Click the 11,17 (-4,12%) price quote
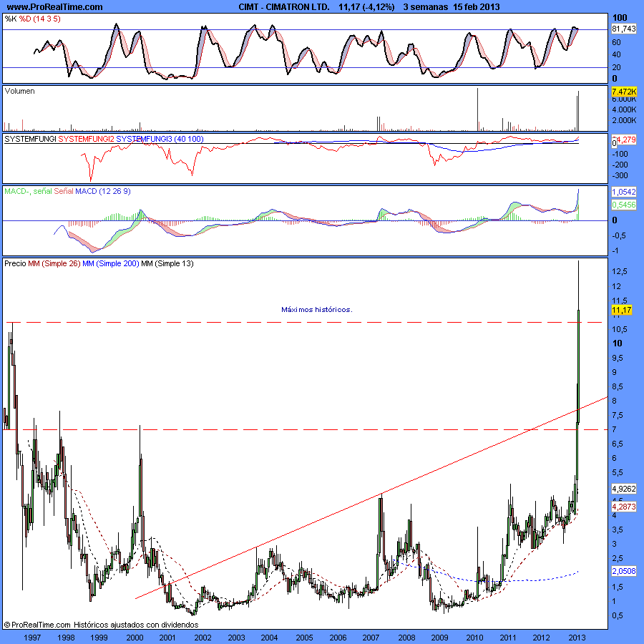Screen dimensions: 644x644 pyautogui.click(x=367, y=7)
